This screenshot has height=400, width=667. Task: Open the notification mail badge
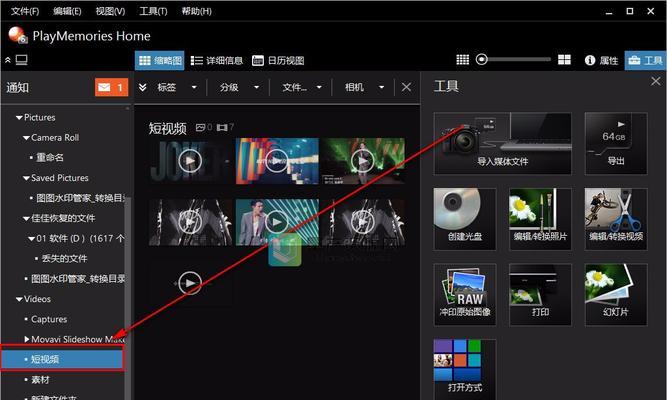111,87
